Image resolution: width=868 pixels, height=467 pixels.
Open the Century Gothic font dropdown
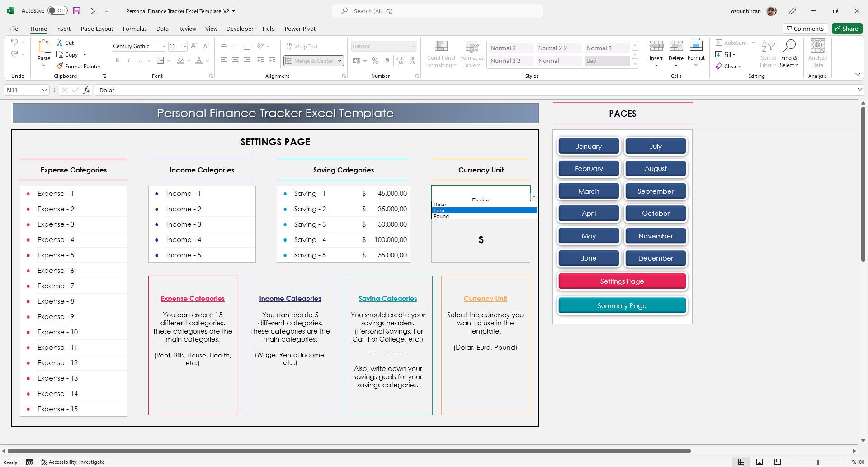pyautogui.click(x=164, y=46)
